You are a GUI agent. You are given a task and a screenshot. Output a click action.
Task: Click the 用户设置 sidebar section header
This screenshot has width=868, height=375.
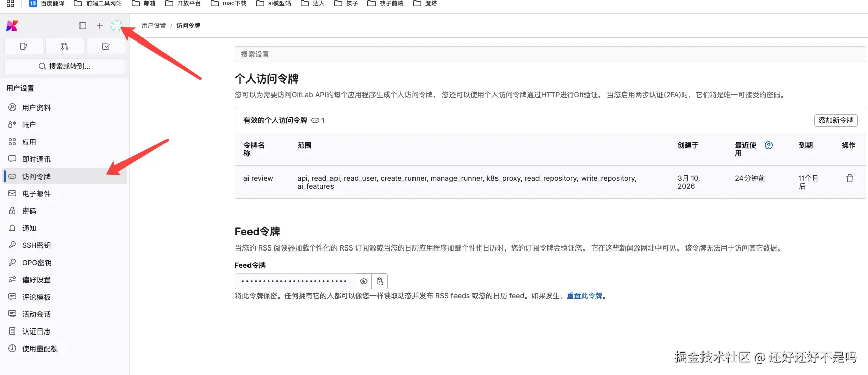click(x=20, y=88)
